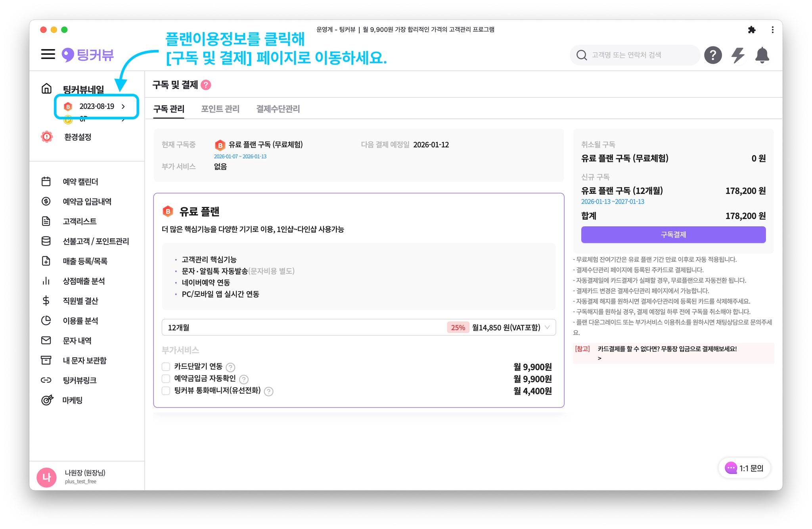Check the 예약금입금 자동확인 option

tap(166, 379)
